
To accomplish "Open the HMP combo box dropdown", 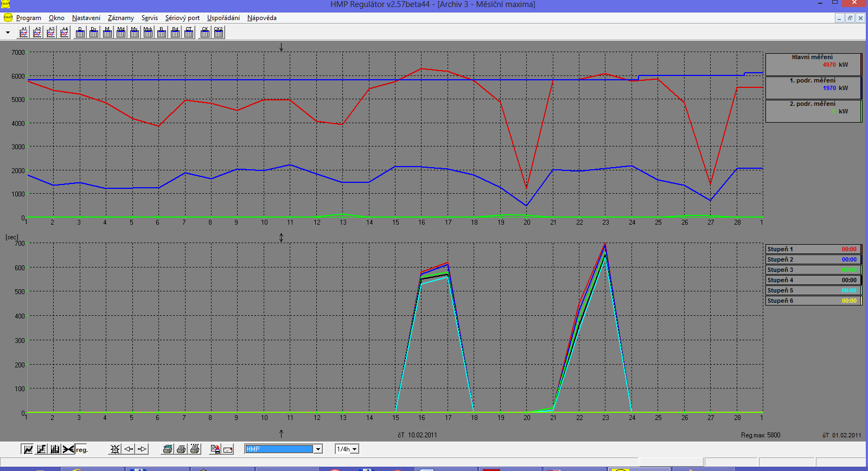I will pyautogui.click(x=318, y=449).
